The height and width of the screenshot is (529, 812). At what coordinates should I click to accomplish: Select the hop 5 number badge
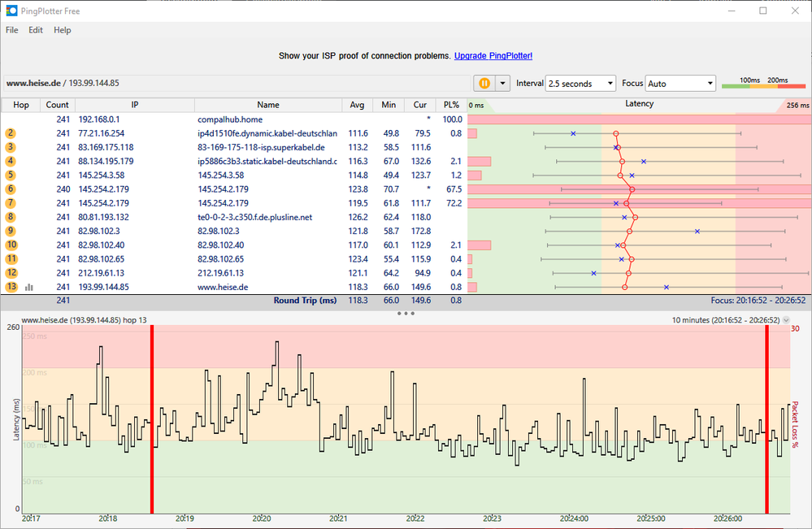11,176
